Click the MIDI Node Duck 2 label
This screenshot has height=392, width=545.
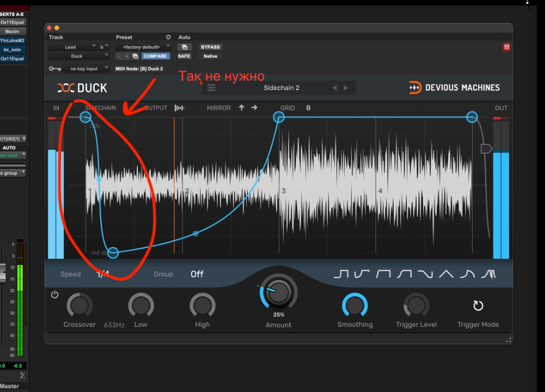click(139, 69)
